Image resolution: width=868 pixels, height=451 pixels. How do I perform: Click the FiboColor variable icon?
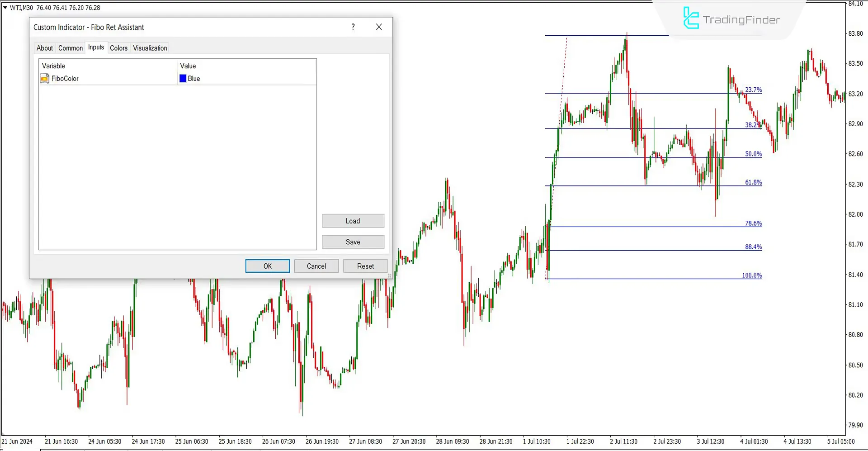click(x=45, y=79)
